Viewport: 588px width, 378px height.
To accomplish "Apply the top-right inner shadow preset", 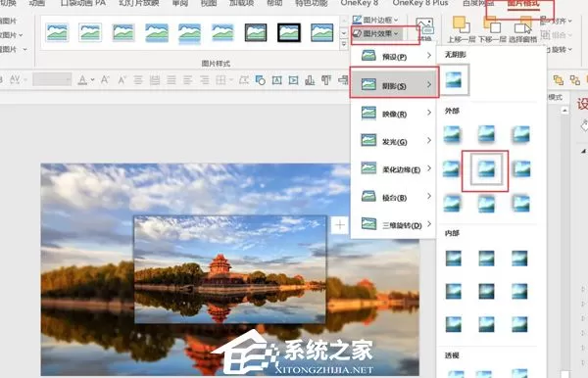I will (x=519, y=259).
